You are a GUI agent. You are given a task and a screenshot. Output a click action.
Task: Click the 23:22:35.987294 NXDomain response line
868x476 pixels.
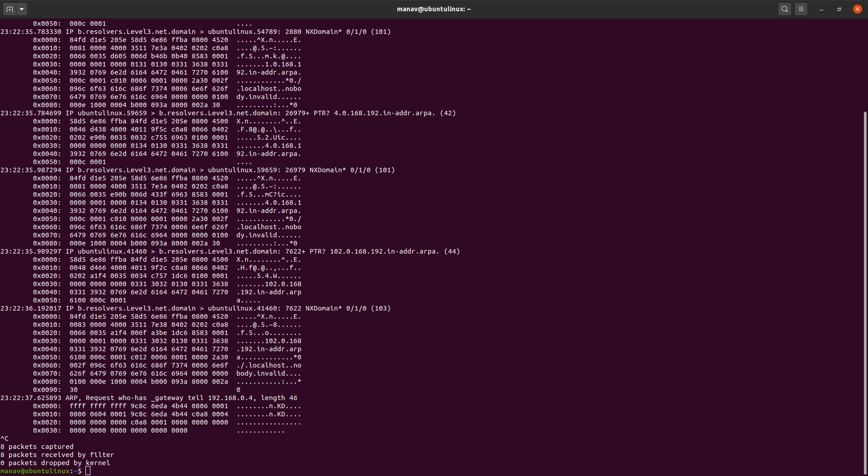(198, 170)
